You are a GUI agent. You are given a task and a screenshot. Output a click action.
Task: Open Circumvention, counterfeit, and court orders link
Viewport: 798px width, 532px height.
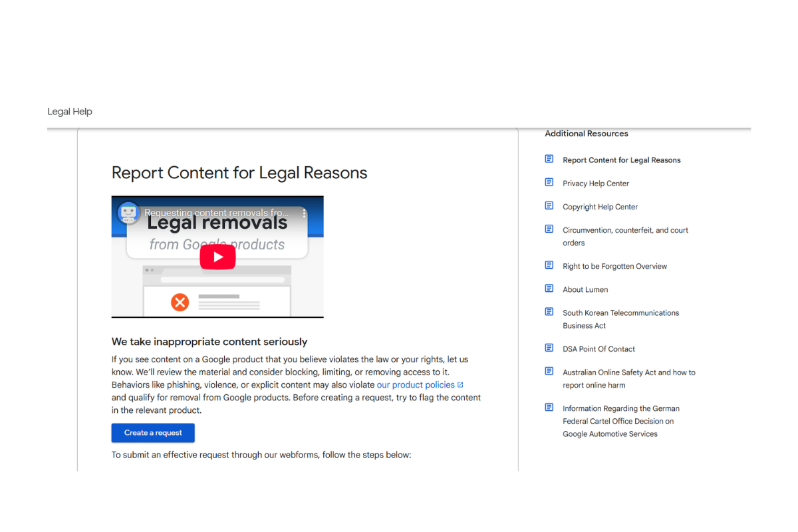626,237
